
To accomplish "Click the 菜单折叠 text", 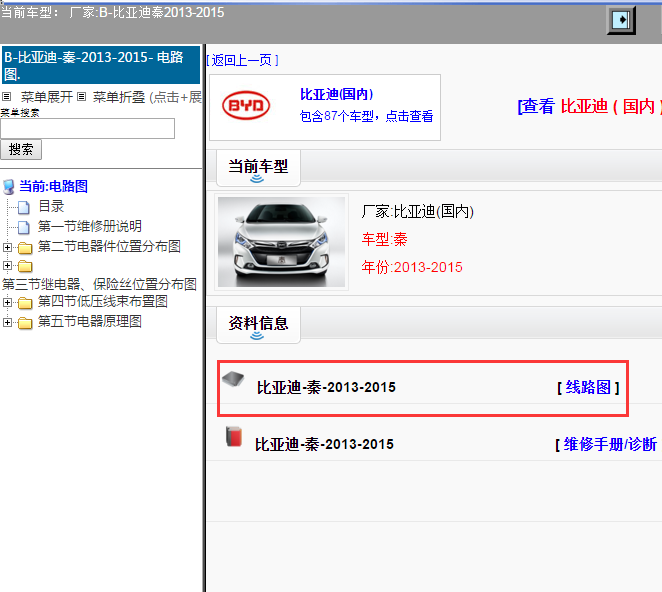I will (x=119, y=97).
